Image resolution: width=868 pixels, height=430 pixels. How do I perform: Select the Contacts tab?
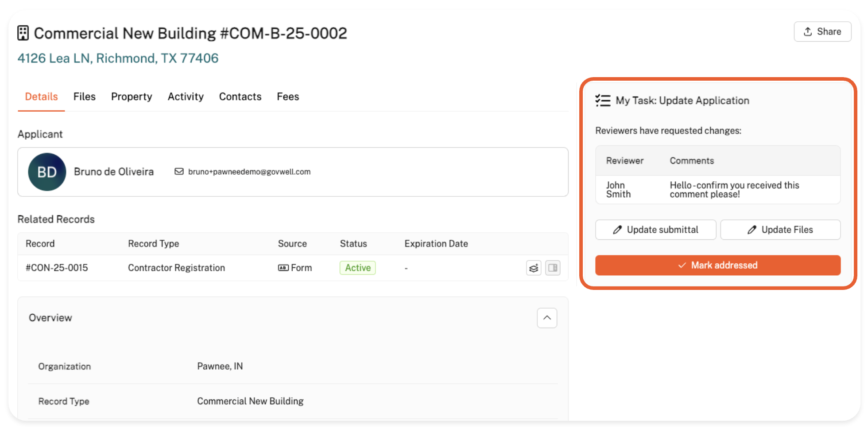point(240,97)
